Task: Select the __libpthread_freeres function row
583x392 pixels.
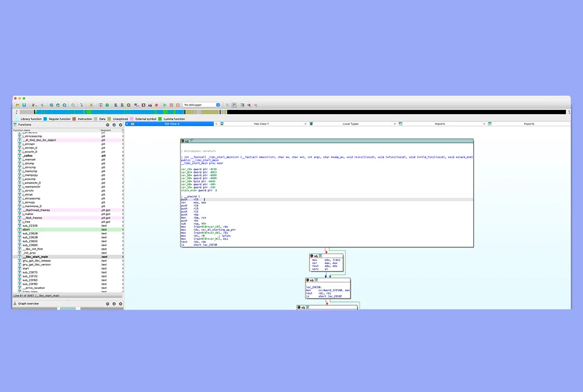Action: (68, 210)
